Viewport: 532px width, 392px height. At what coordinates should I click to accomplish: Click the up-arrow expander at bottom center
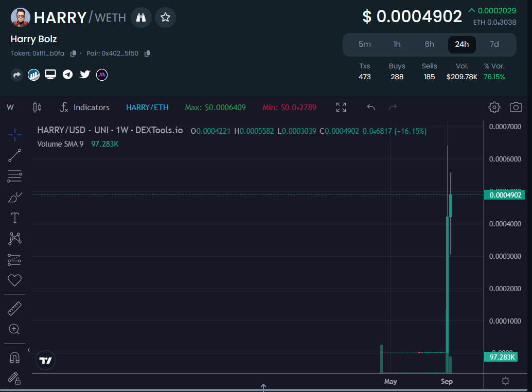coord(263,387)
